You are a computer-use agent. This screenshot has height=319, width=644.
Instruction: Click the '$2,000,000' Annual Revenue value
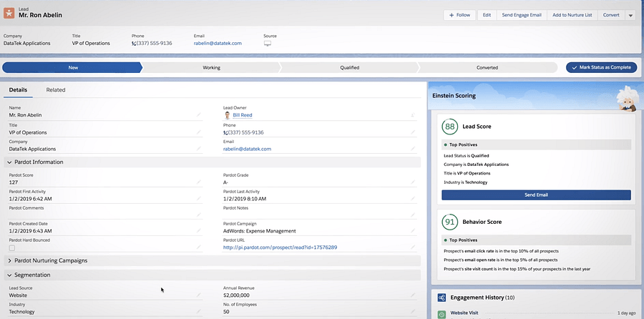236,295
